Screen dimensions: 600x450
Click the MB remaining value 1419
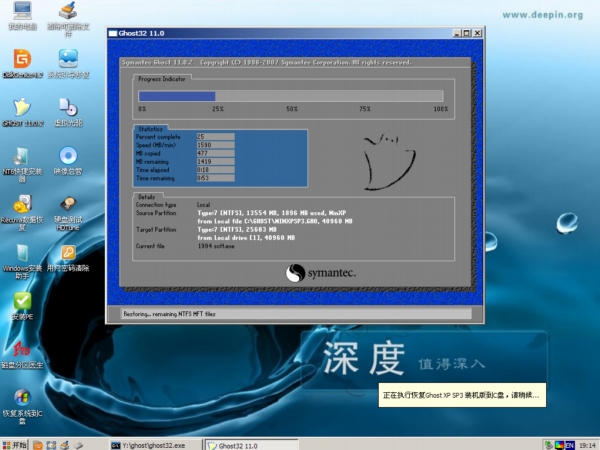[215, 161]
